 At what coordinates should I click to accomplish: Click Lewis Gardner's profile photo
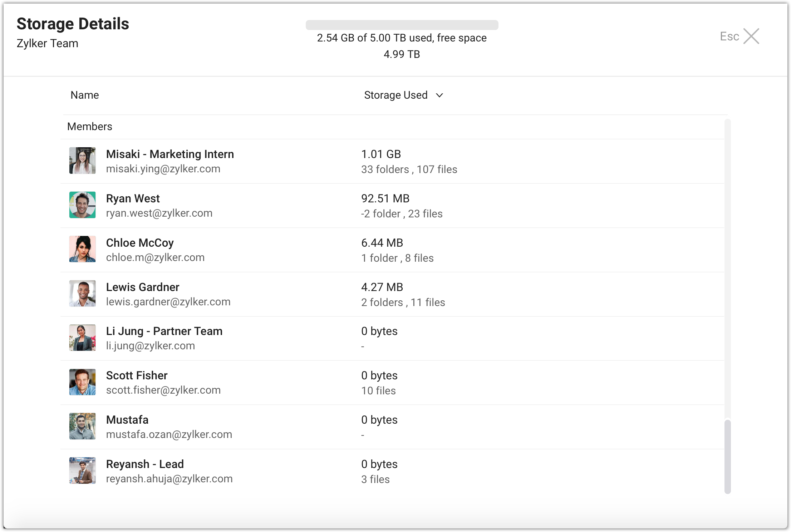pos(82,294)
